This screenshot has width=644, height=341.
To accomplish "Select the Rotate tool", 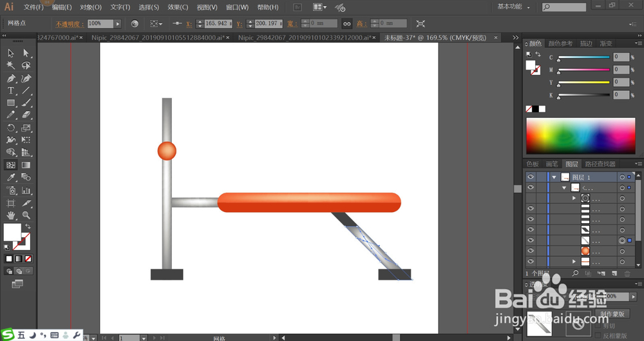I will (11, 128).
